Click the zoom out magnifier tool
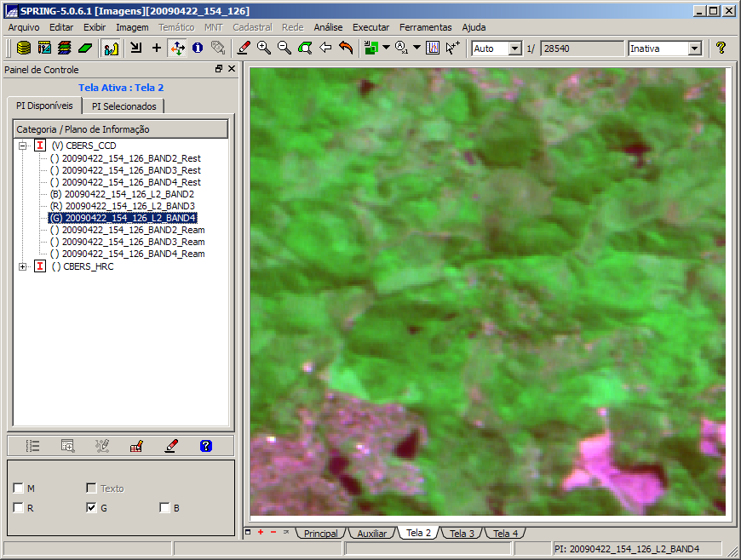The height and width of the screenshot is (560, 741). [284, 49]
